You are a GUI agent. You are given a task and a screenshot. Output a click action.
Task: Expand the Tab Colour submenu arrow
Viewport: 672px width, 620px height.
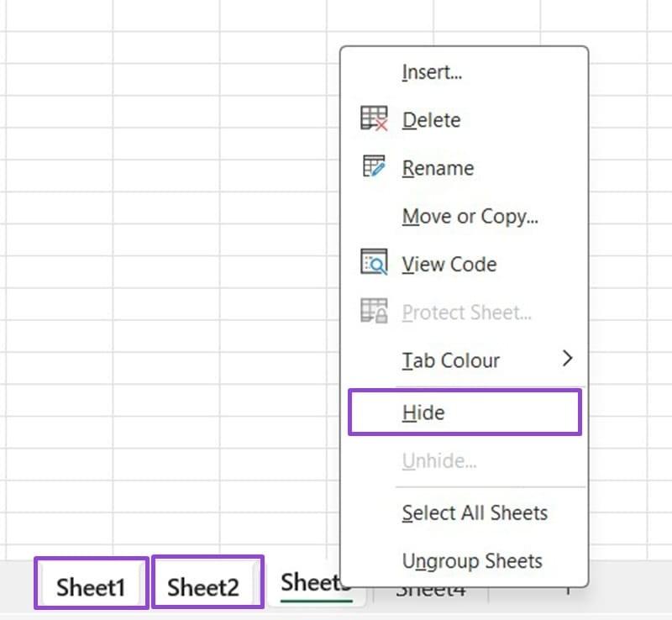pyautogui.click(x=568, y=360)
